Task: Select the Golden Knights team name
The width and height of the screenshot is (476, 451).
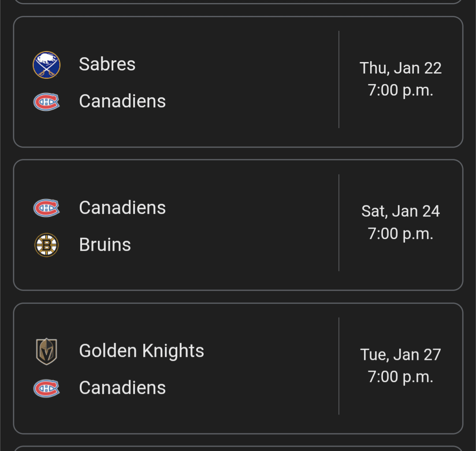Action: (x=141, y=351)
